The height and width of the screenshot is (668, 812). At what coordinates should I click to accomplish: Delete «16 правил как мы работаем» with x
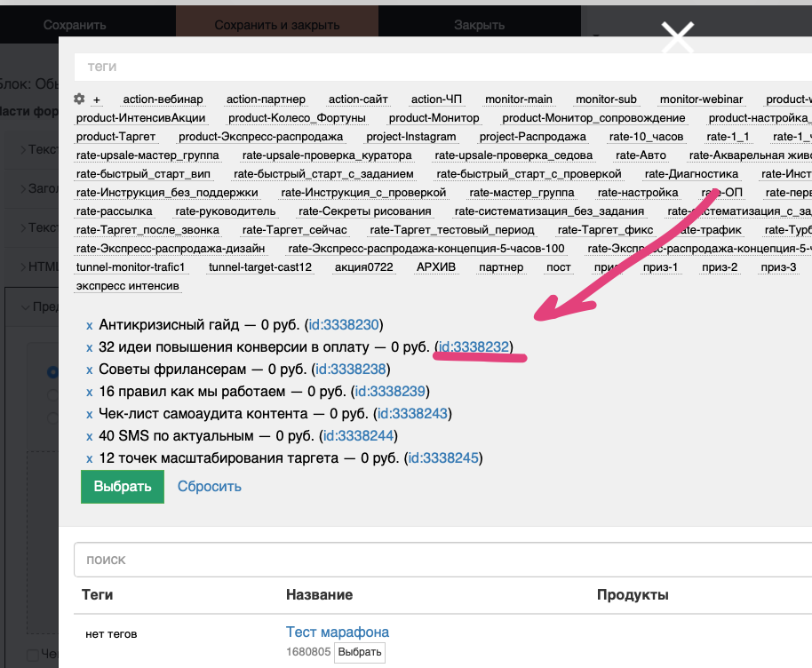[89, 393]
